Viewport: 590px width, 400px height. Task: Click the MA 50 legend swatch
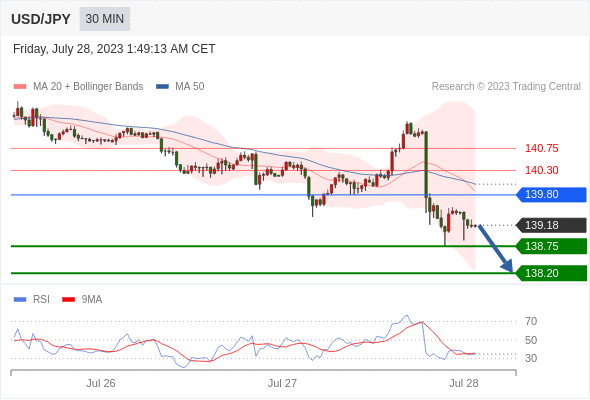click(x=162, y=87)
